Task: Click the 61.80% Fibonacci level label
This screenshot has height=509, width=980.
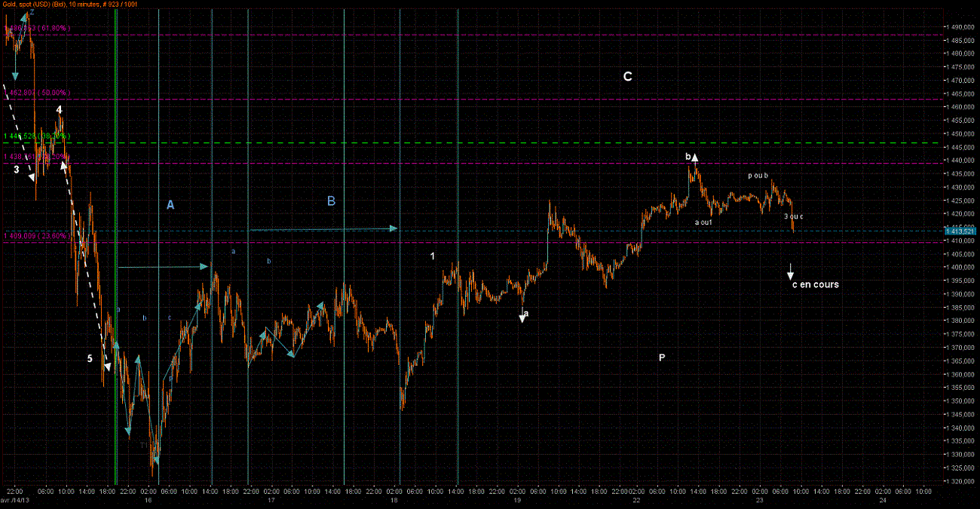Action: 38,29
